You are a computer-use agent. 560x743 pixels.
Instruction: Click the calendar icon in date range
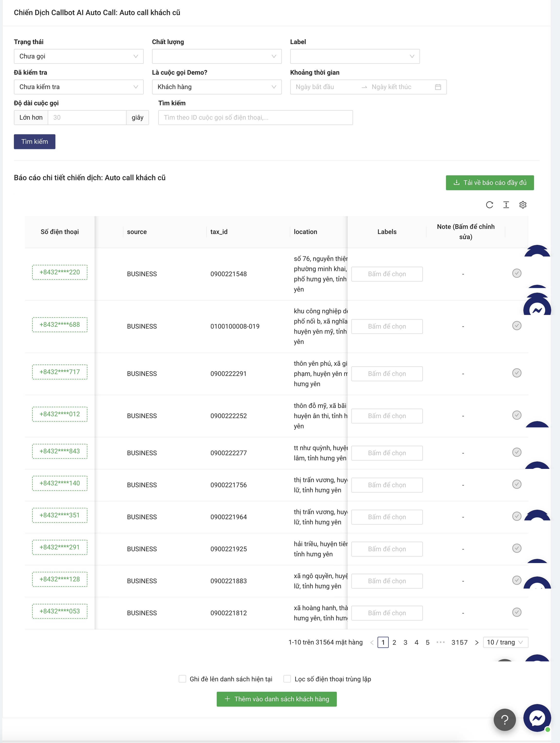coord(438,87)
